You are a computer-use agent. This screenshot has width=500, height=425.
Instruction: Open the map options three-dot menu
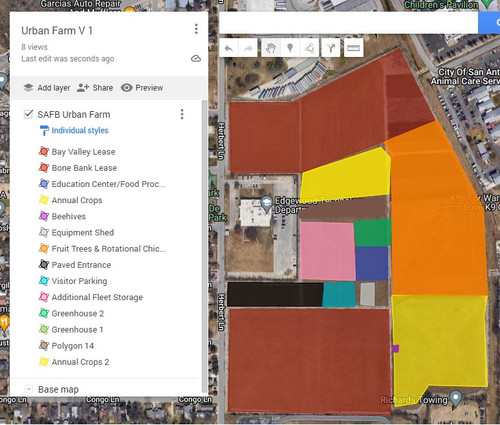(x=196, y=29)
